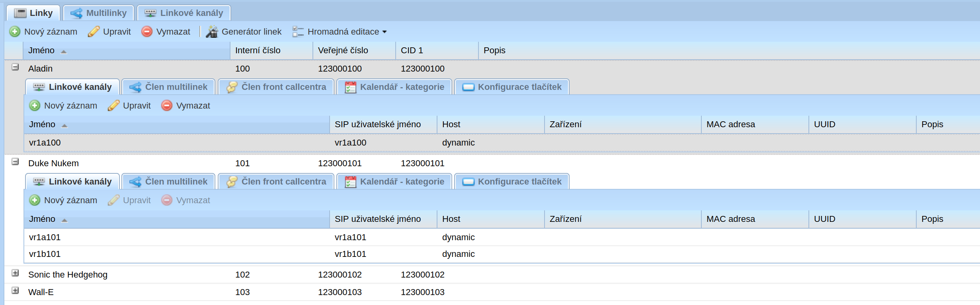Click the calendar icon under Duke Nukem
The height and width of the screenshot is (305, 980).
click(x=350, y=182)
